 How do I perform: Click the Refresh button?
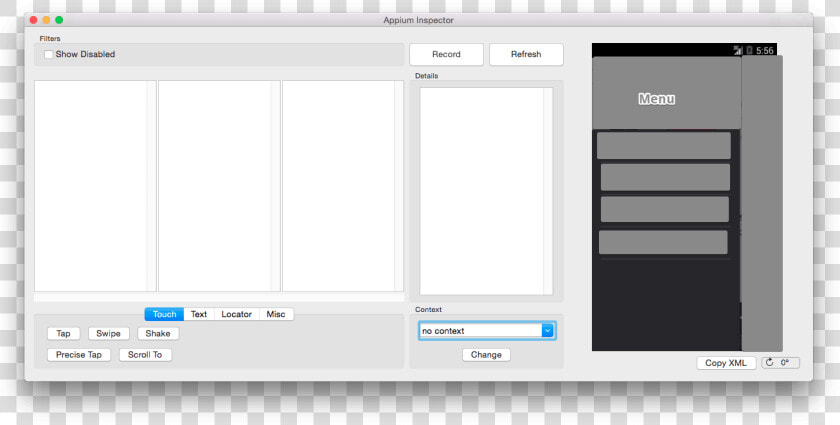(526, 54)
